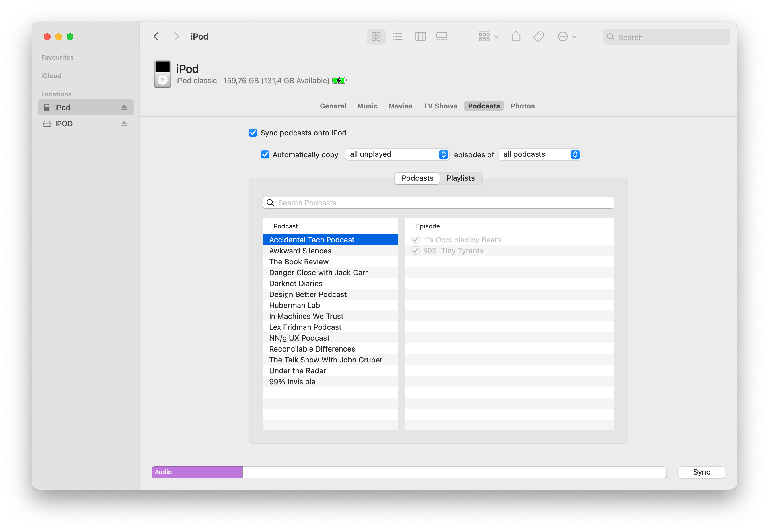Select Under the Radar podcast
The image size is (769, 532).
point(330,371)
